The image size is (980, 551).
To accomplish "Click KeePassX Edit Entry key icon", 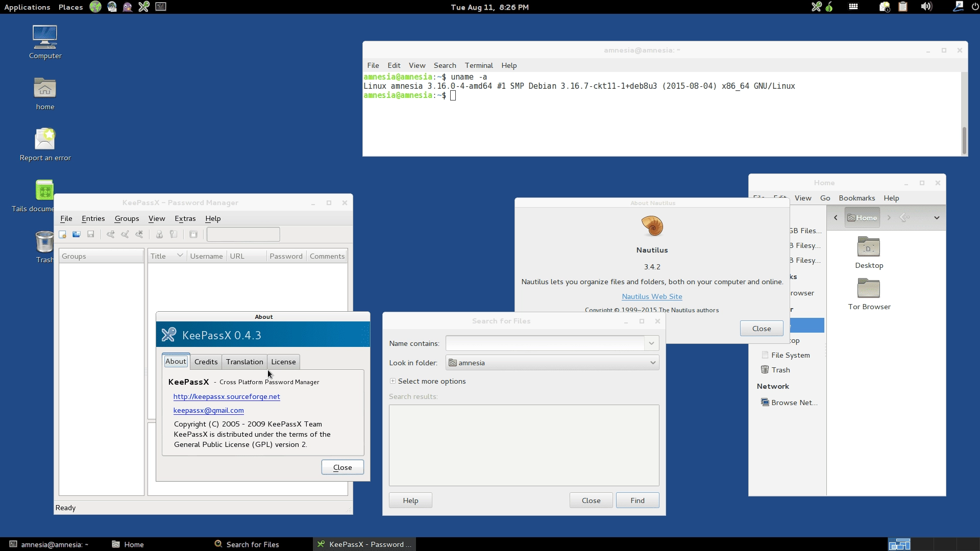I will pyautogui.click(x=125, y=234).
